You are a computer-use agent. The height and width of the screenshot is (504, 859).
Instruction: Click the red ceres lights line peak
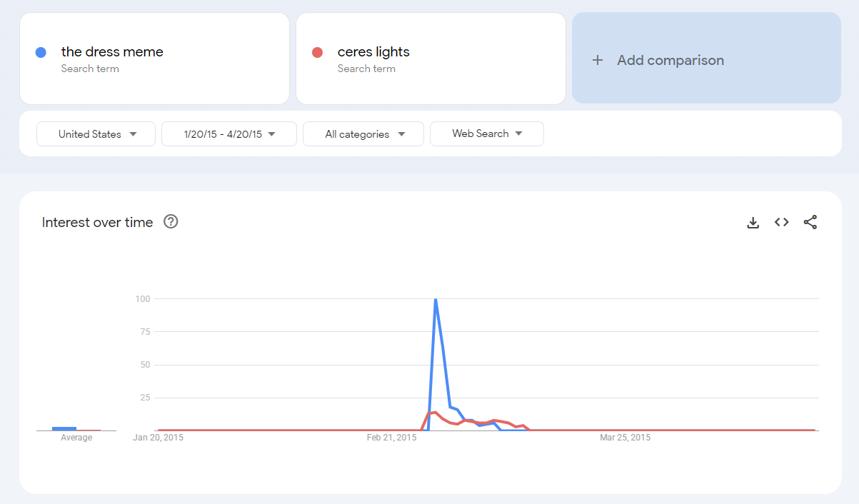click(435, 413)
